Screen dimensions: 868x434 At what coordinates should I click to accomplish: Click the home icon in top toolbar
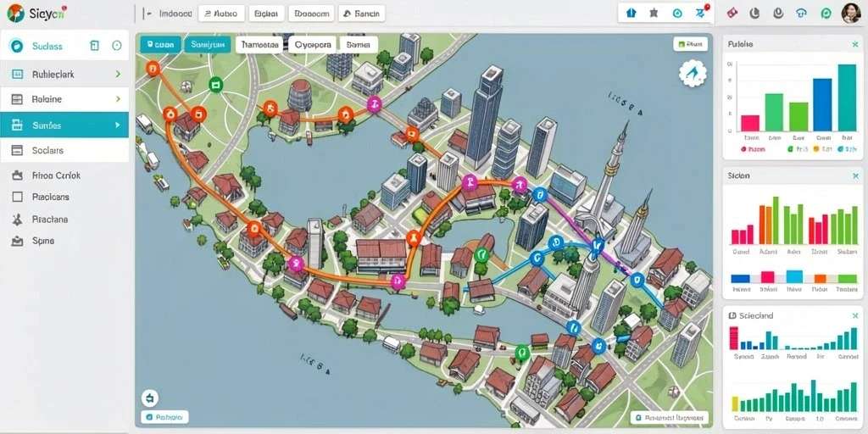pyautogui.click(x=631, y=13)
